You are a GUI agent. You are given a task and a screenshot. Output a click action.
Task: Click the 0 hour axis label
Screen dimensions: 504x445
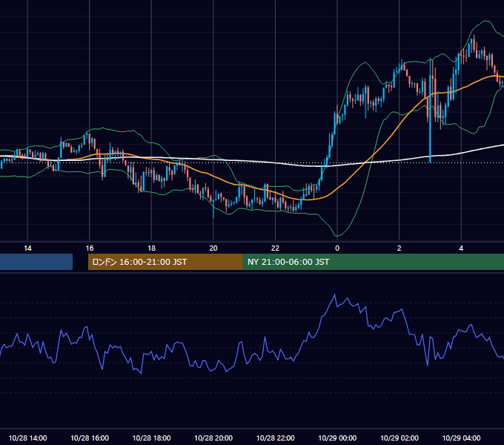click(x=337, y=248)
